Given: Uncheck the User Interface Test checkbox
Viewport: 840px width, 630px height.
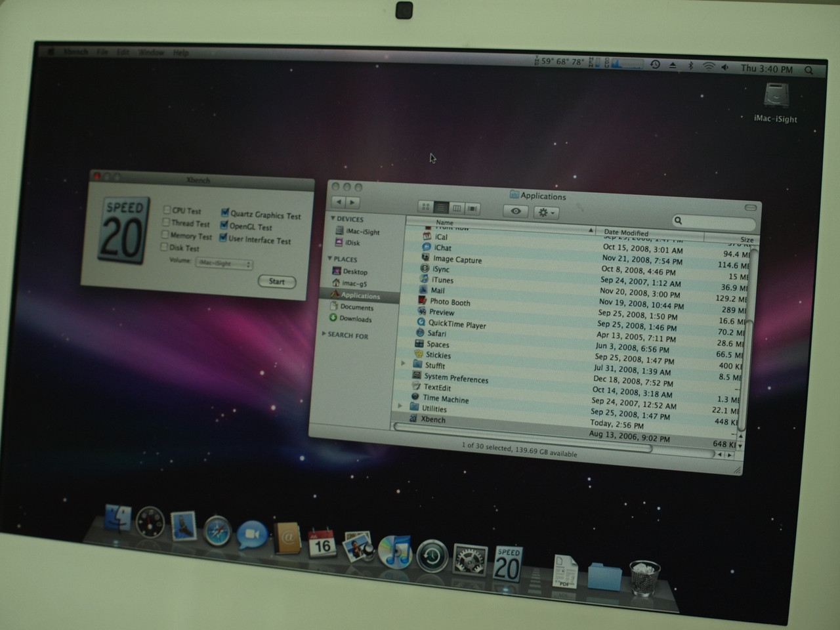Looking at the screenshot, I should point(223,238).
